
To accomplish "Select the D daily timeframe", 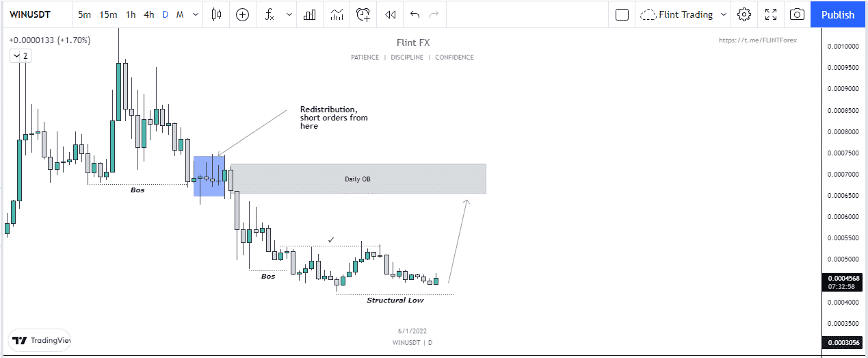I will [165, 14].
